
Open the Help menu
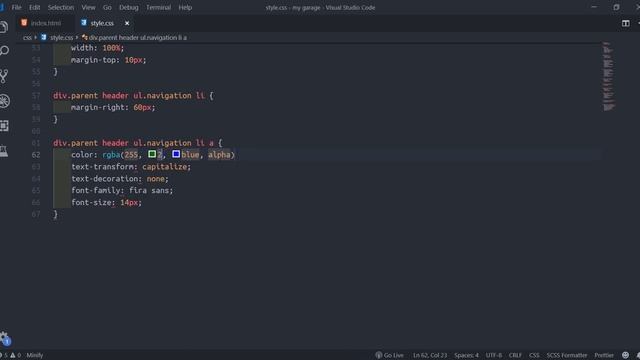(185, 7)
